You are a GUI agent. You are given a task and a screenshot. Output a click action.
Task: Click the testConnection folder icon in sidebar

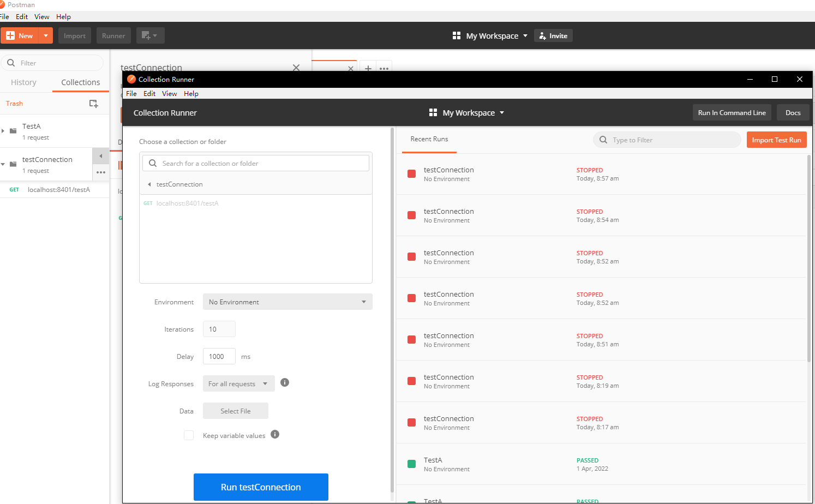[13, 164]
